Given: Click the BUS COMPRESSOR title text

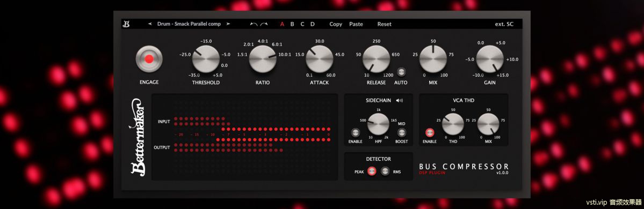Looking at the screenshot, I should pyautogui.click(x=464, y=166).
